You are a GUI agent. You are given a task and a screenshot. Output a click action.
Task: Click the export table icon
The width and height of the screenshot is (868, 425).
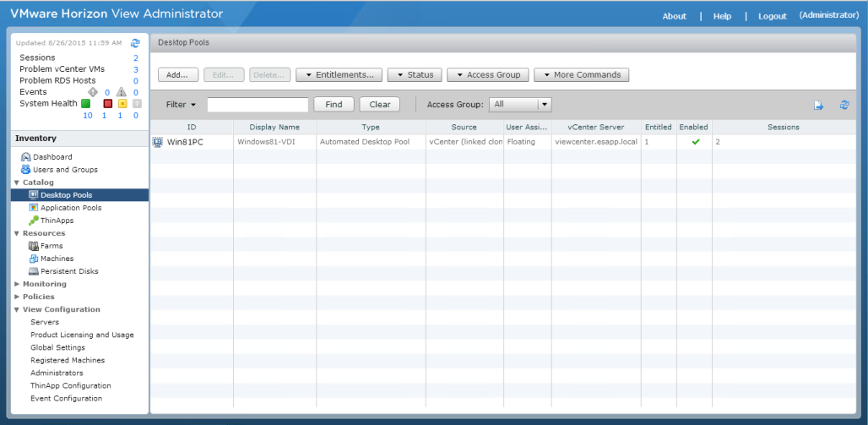(x=818, y=106)
